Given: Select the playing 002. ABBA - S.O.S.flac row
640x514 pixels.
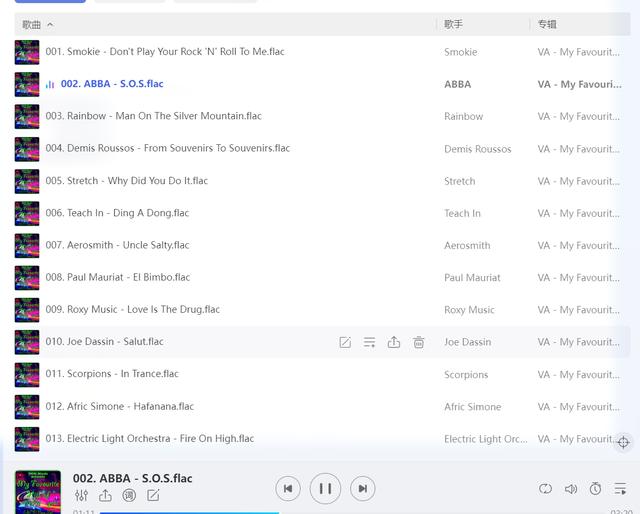Looking at the screenshot, I should click(x=322, y=84).
